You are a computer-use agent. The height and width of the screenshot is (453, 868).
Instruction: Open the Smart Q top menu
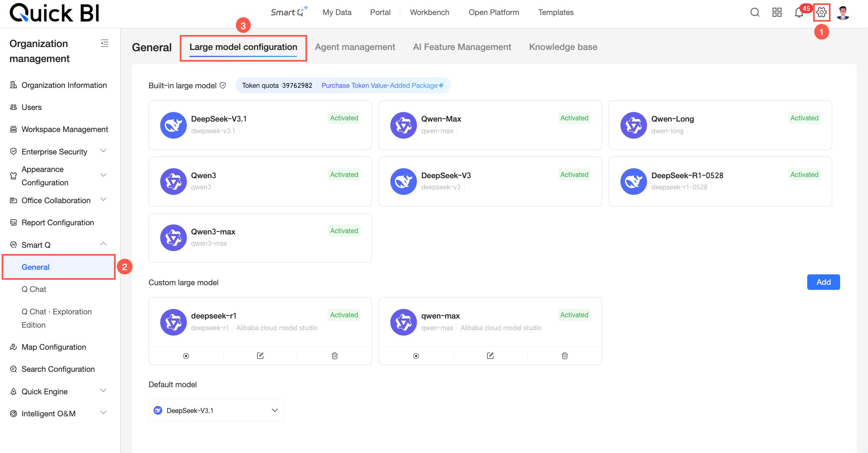(x=289, y=12)
